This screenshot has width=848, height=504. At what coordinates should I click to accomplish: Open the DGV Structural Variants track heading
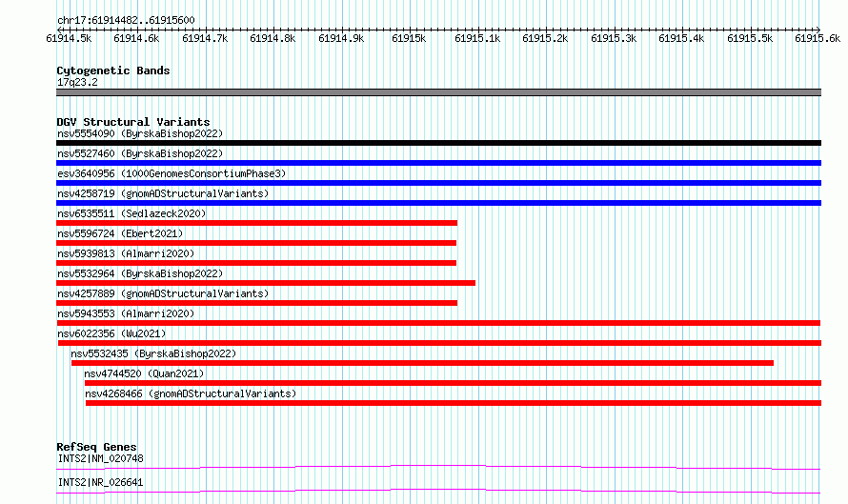tap(133, 122)
